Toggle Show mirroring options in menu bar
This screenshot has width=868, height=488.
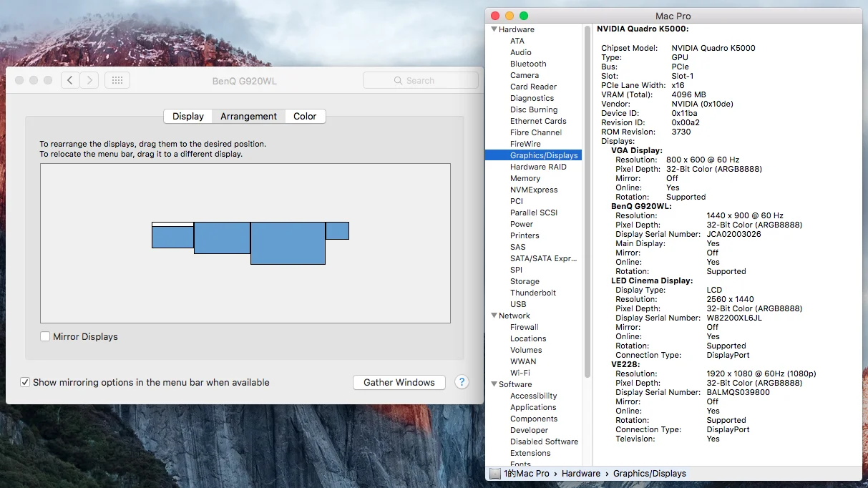tap(25, 382)
